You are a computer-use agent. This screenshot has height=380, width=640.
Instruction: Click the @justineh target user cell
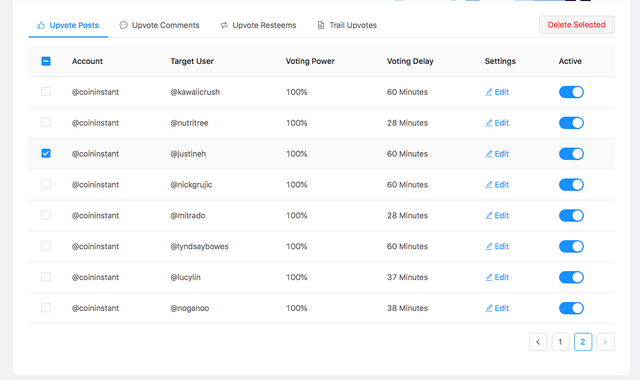pyautogui.click(x=188, y=154)
